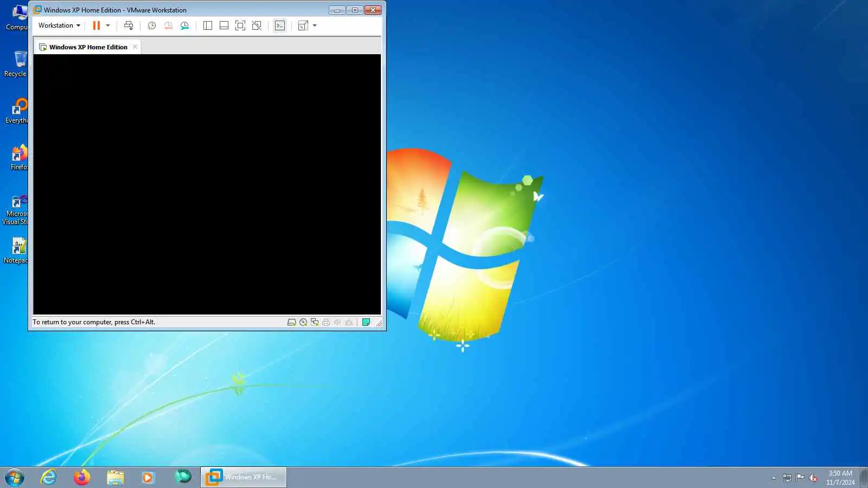The image size is (868, 488).
Task: Expand the power options dropdown arrow
Action: coord(108,25)
